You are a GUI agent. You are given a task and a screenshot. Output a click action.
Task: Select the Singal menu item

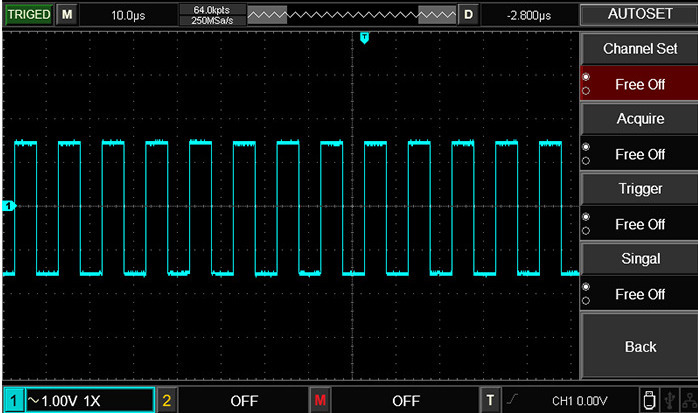point(640,259)
